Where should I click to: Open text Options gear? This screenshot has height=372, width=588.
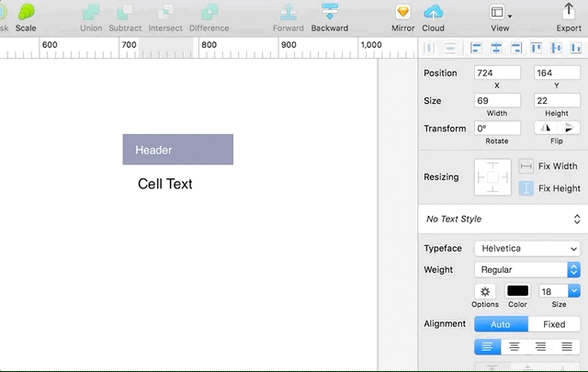[485, 291]
